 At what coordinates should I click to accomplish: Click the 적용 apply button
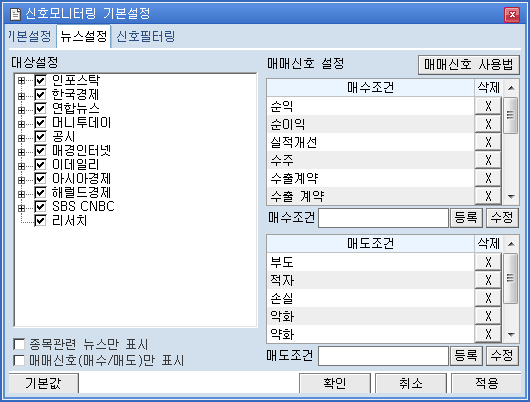click(486, 383)
